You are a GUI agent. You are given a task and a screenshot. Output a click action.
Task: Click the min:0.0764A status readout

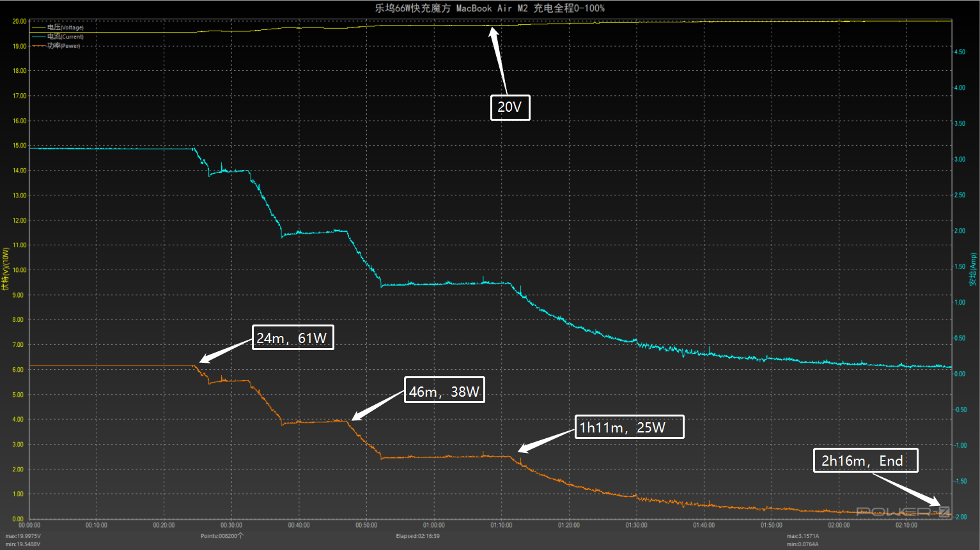point(803,544)
